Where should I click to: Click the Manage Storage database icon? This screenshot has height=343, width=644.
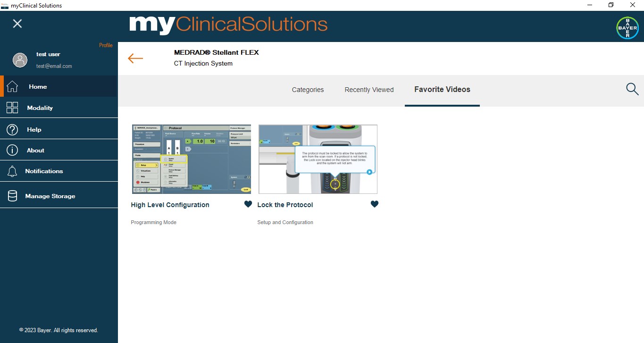[12, 196]
